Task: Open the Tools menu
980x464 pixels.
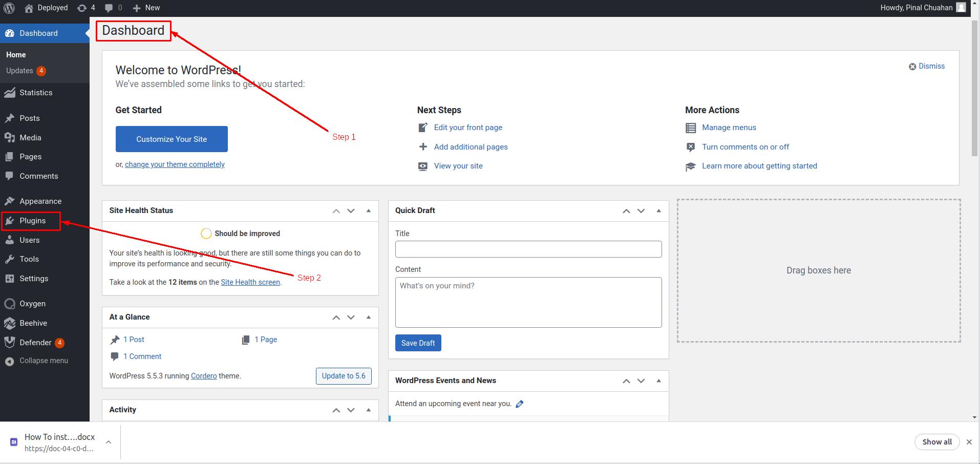Action: (45, 259)
